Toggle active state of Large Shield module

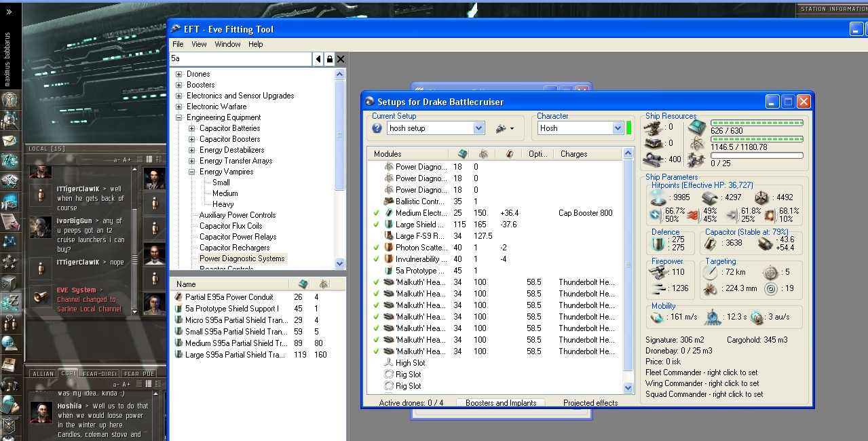[x=376, y=225]
